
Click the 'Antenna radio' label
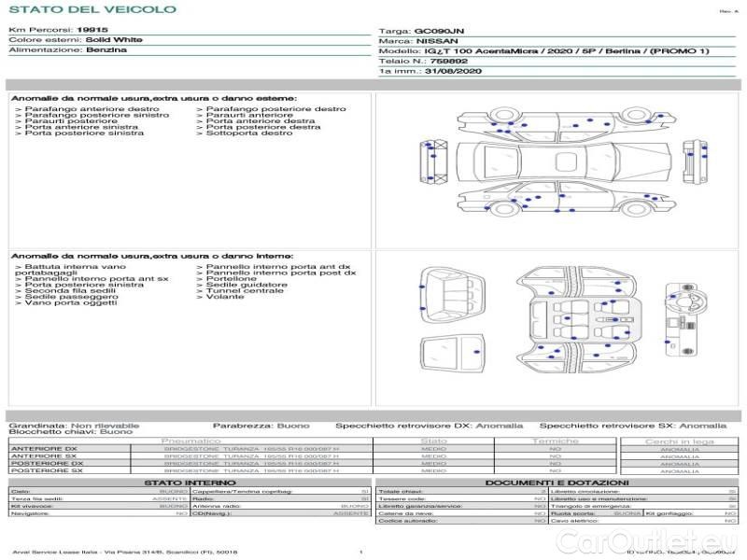(x=217, y=506)
